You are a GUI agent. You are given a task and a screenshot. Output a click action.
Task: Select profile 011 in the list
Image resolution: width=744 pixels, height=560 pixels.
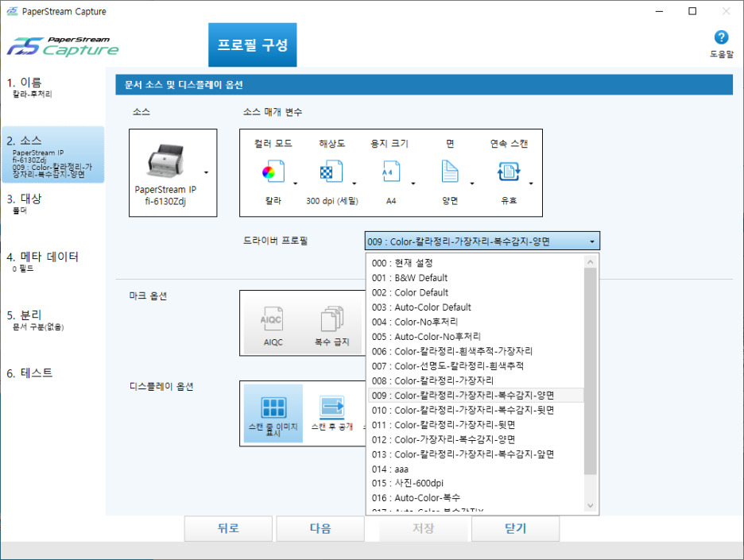coord(475,425)
